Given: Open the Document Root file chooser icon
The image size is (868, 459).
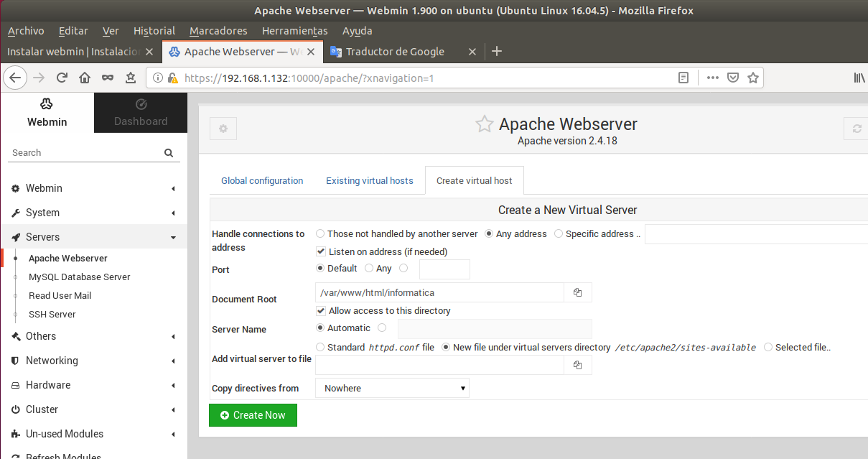Looking at the screenshot, I should (x=578, y=292).
